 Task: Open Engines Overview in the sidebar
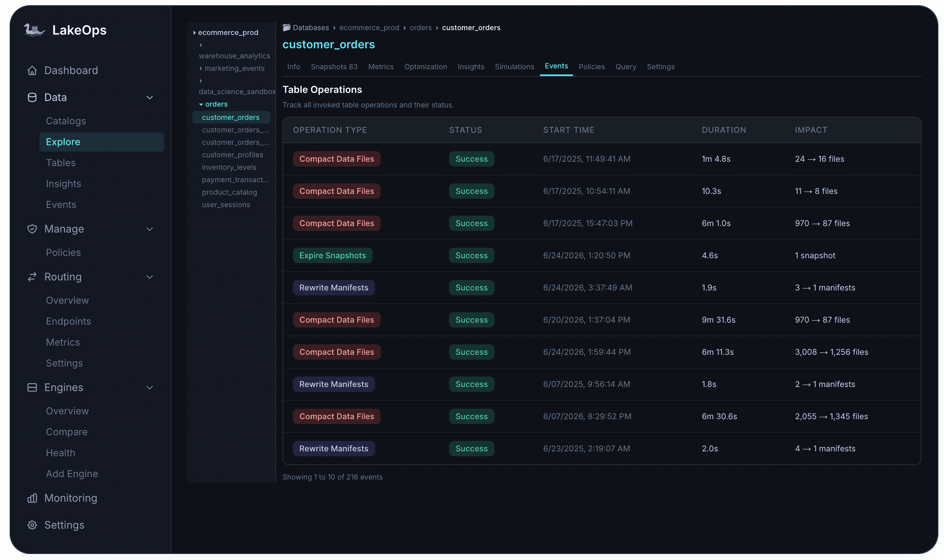pos(68,411)
